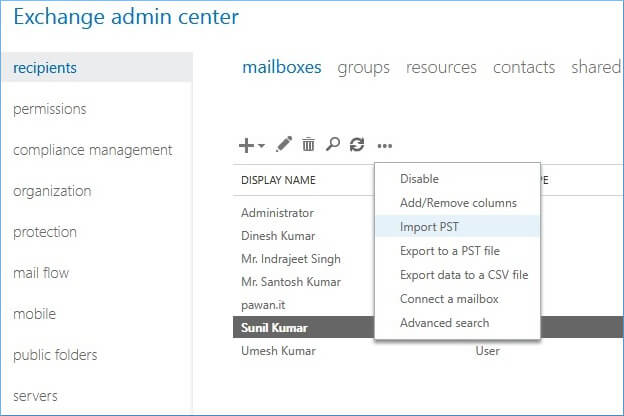Click the refresh icon in toolbar

(357, 144)
